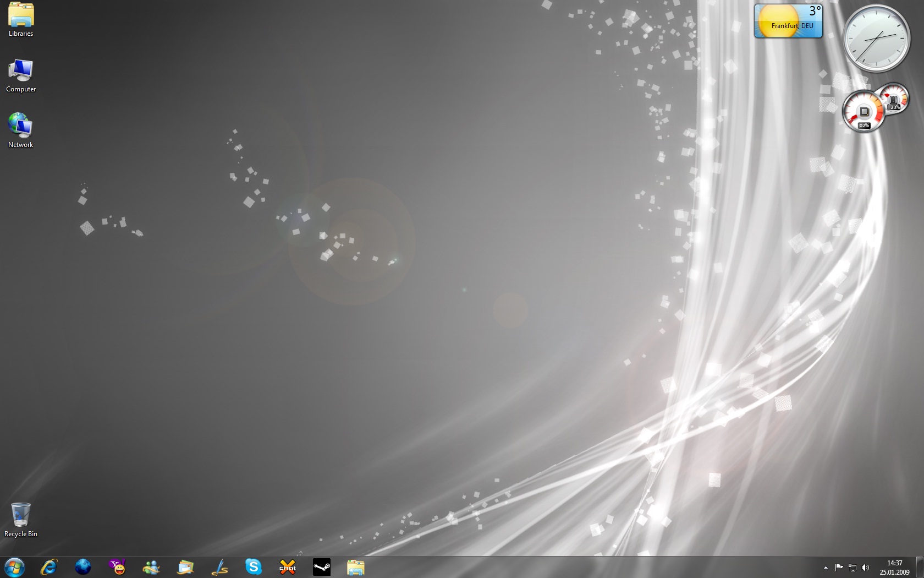Click the Frankfurt weather gadget
The width and height of the screenshot is (924, 578).
pos(788,21)
